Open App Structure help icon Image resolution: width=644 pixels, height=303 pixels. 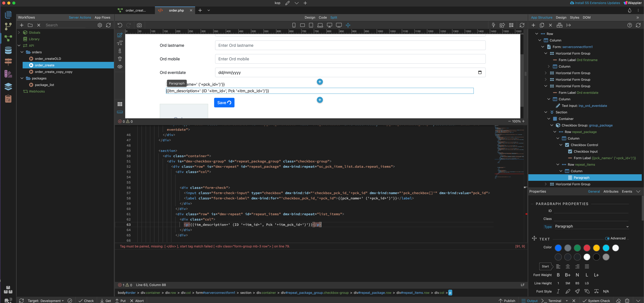pyautogui.click(x=630, y=25)
